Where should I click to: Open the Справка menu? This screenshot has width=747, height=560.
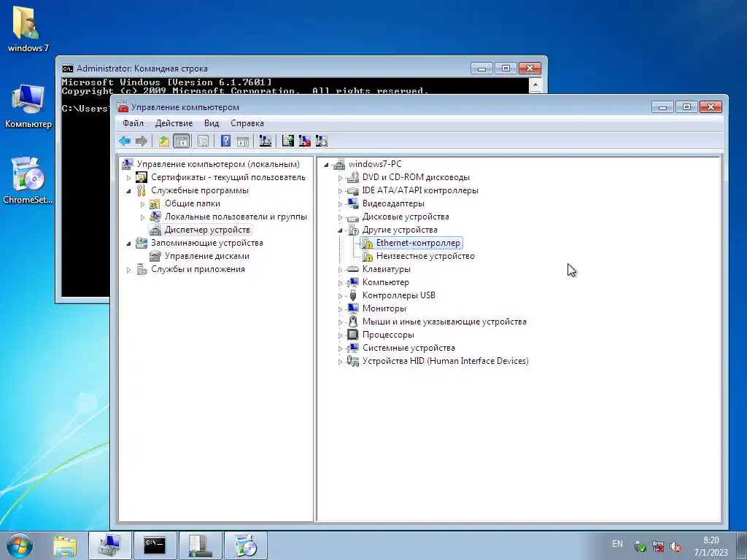tap(247, 123)
